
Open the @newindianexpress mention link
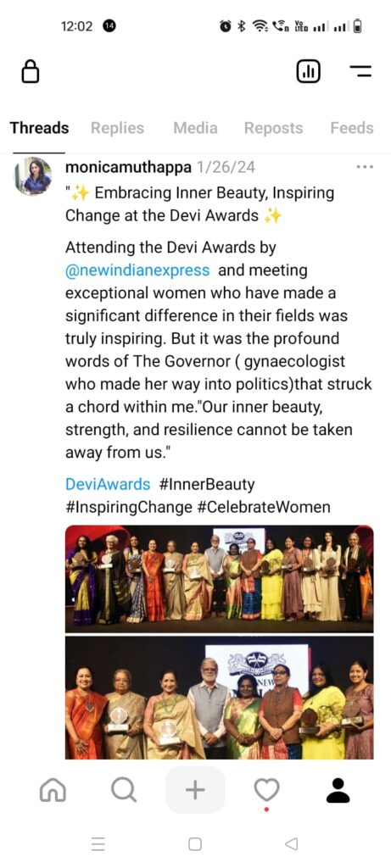pos(137,270)
